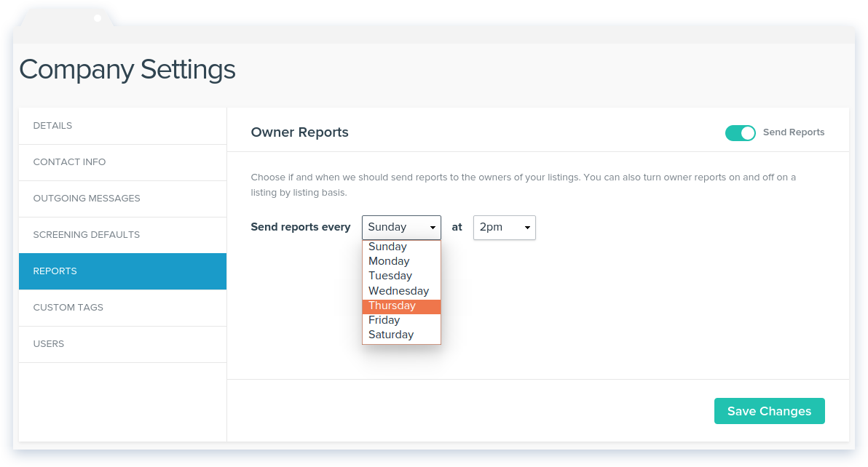
Task: Choose Wednesday from the day list
Action: coord(401,291)
